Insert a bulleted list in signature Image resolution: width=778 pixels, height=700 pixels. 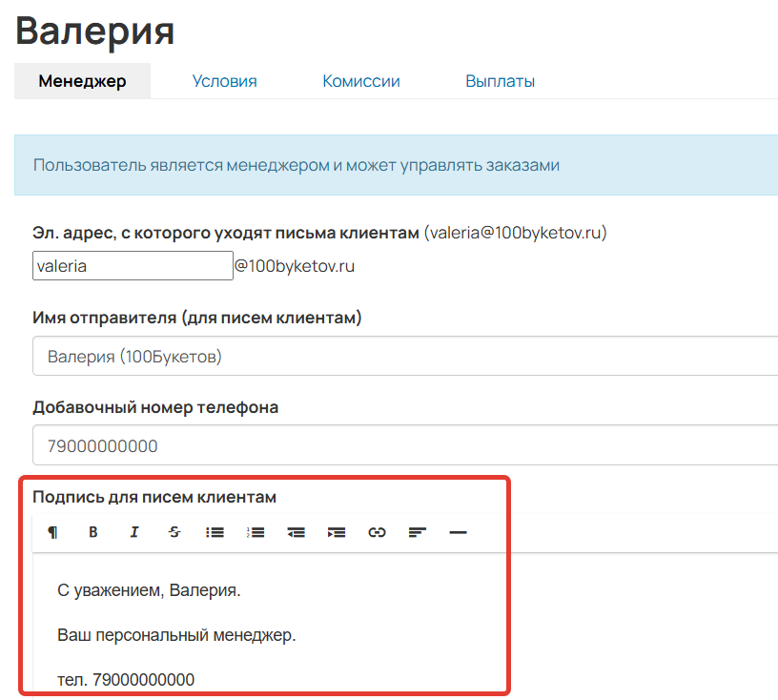(215, 532)
